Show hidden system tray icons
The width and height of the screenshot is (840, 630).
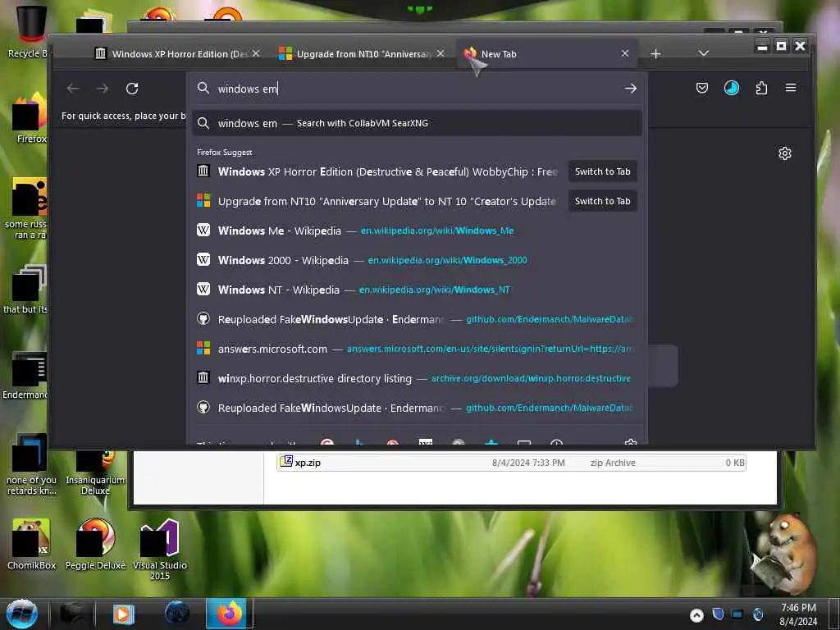point(696,615)
